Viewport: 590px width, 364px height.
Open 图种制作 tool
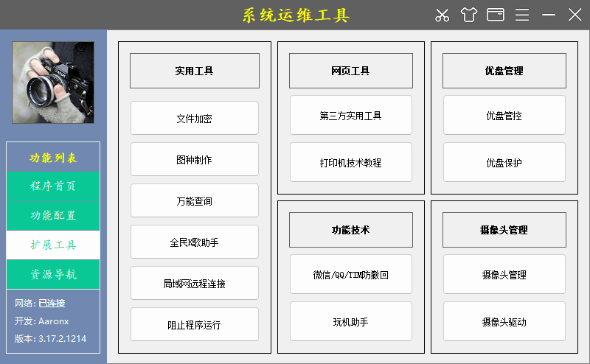pos(195,159)
